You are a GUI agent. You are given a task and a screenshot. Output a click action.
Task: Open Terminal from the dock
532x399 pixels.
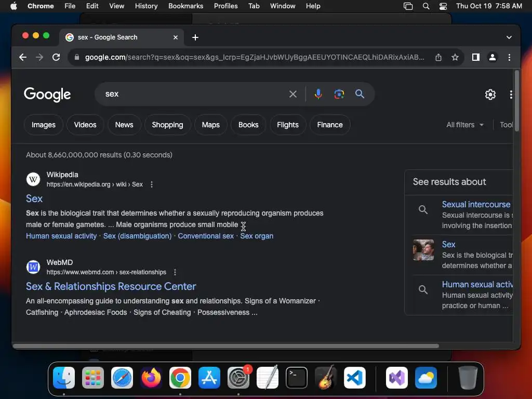[x=297, y=378]
